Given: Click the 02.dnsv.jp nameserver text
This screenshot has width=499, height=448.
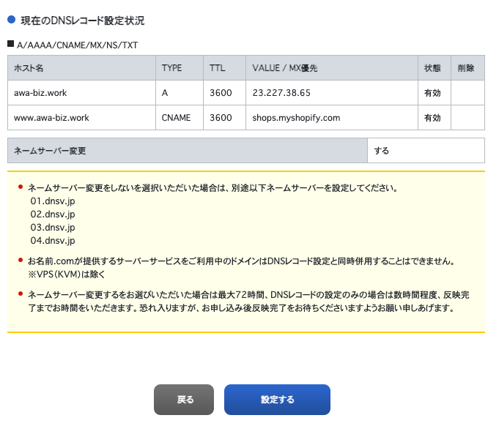Looking at the screenshot, I should (53, 214).
